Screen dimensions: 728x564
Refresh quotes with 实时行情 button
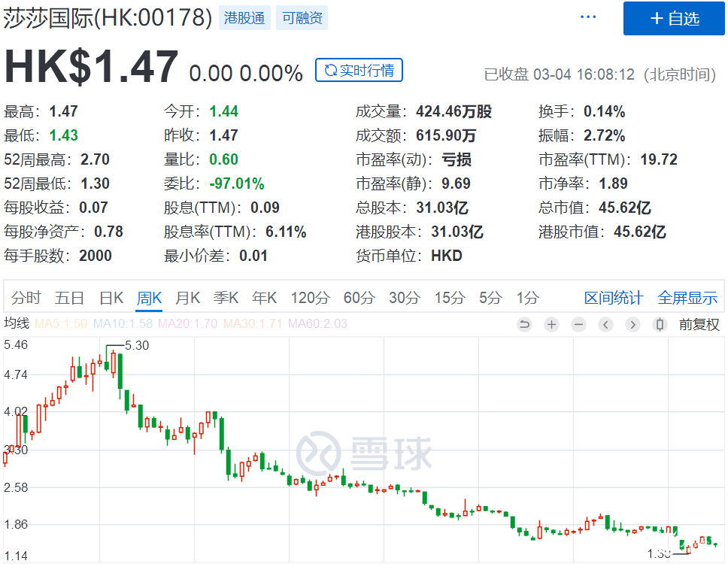359,71
